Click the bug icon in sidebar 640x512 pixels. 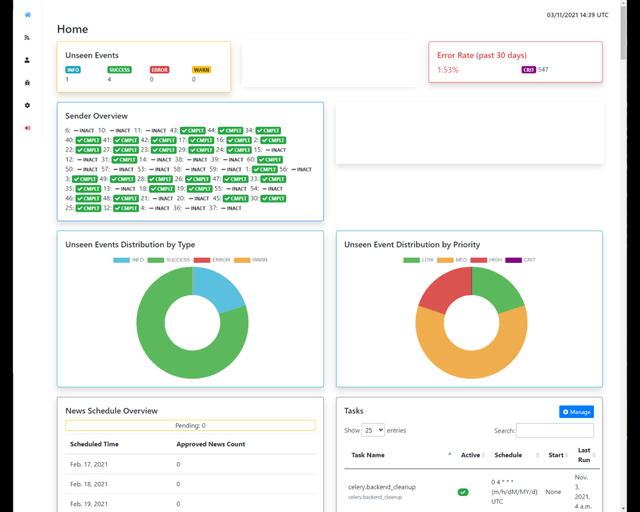pos(27,82)
